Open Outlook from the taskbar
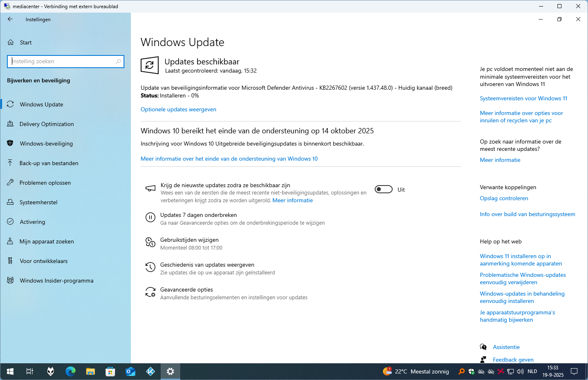Viewport: 588px width, 380px height. (x=130, y=371)
